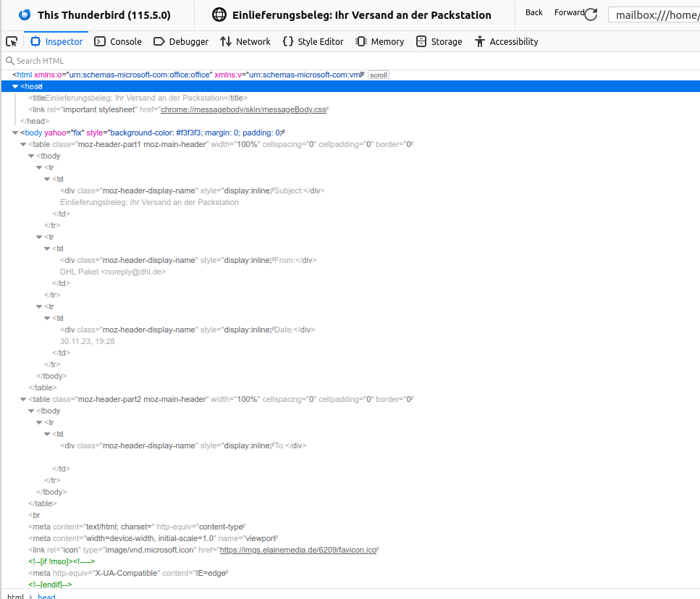The width and height of the screenshot is (700, 599).
Task: Collapse the first tbody node
Action: pyautogui.click(x=31, y=156)
